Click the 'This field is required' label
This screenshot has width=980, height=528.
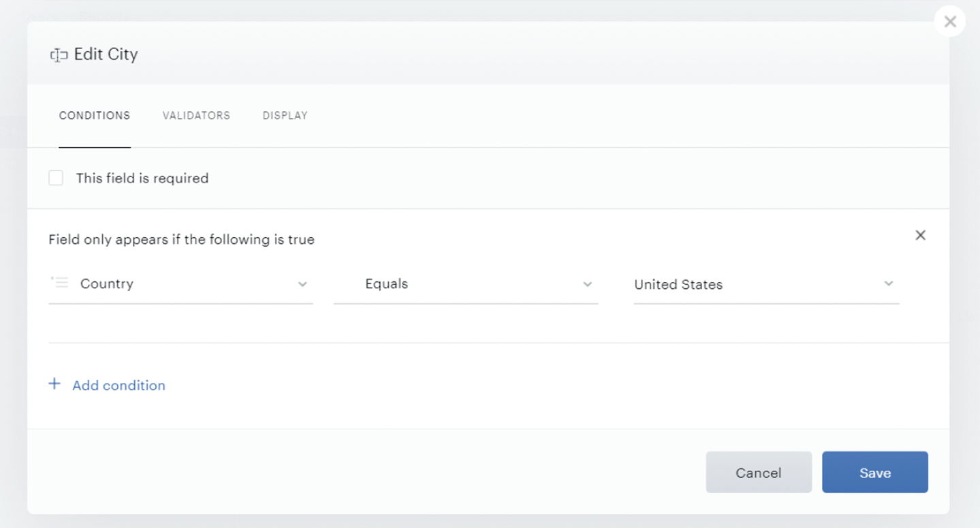pyautogui.click(x=142, y=178)
